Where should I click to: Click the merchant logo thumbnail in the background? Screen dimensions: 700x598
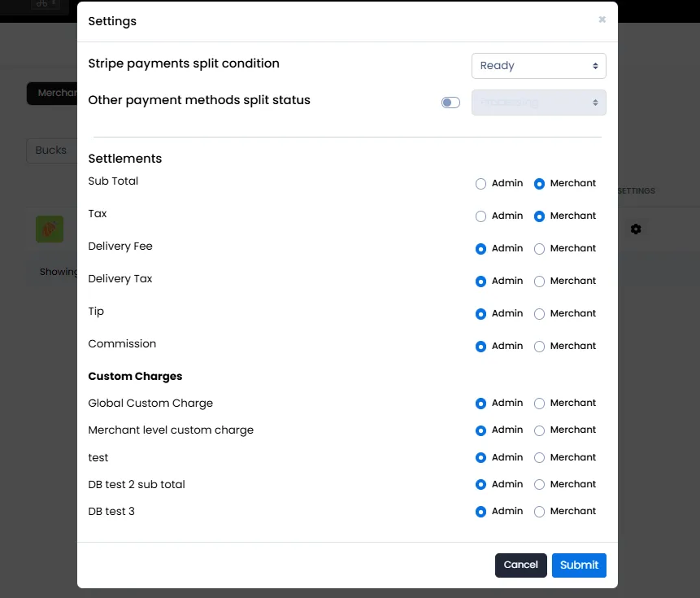pos(50,229)
